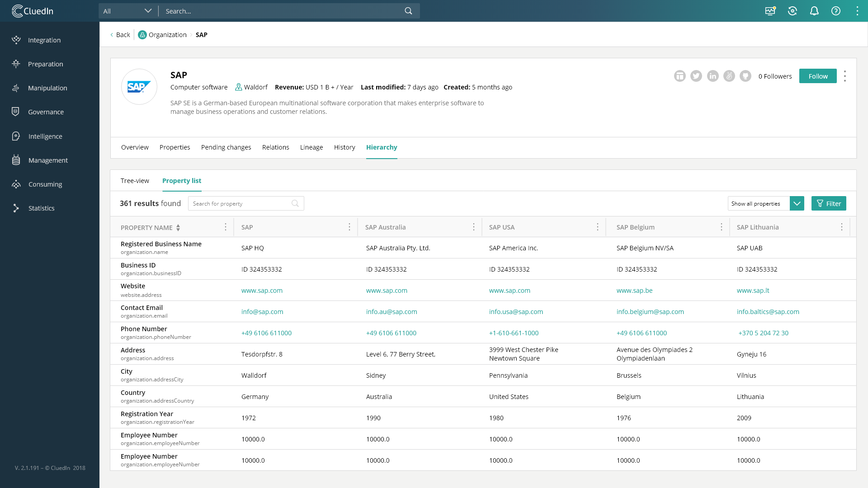Open the SAP Belgium column menu
The image size is (868, 488).
pyautogui.click(x=722, y=227)
